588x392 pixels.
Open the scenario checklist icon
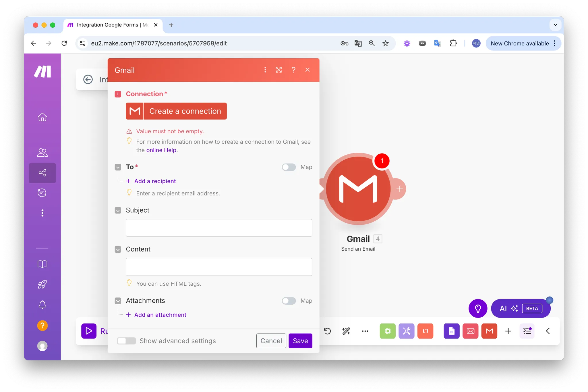click(x=527, y=331)
